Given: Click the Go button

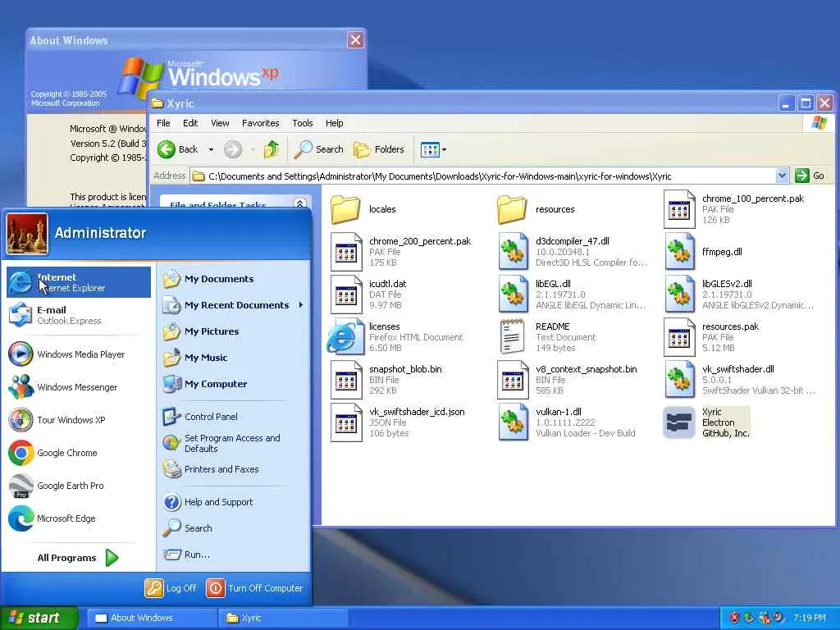Looking at the screenshot, I should point(810,176).
